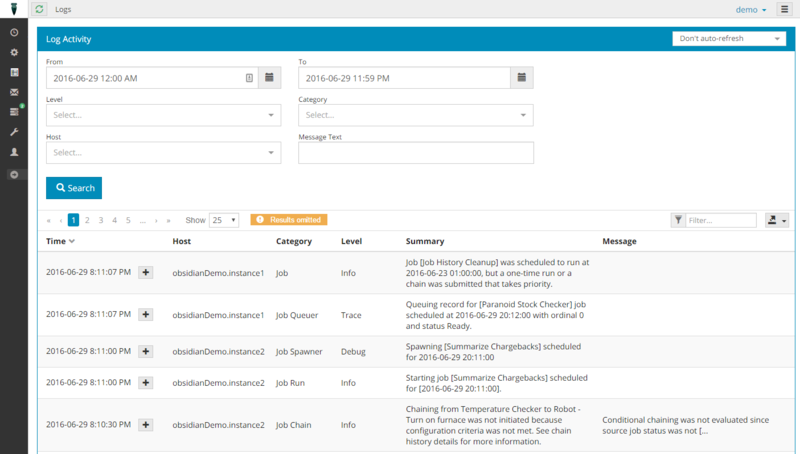Click the Level column header
This screenshot has width=800, height=454.
click(x=352, y=241)
